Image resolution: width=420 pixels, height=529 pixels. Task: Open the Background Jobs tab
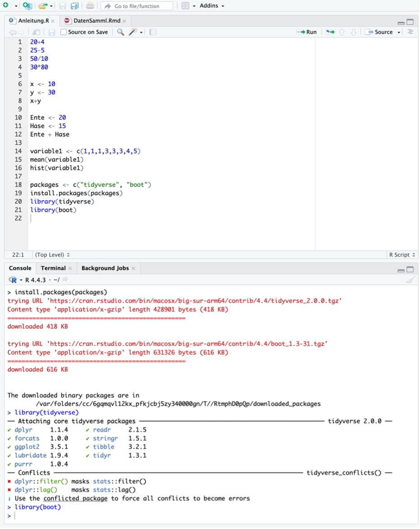105,268
